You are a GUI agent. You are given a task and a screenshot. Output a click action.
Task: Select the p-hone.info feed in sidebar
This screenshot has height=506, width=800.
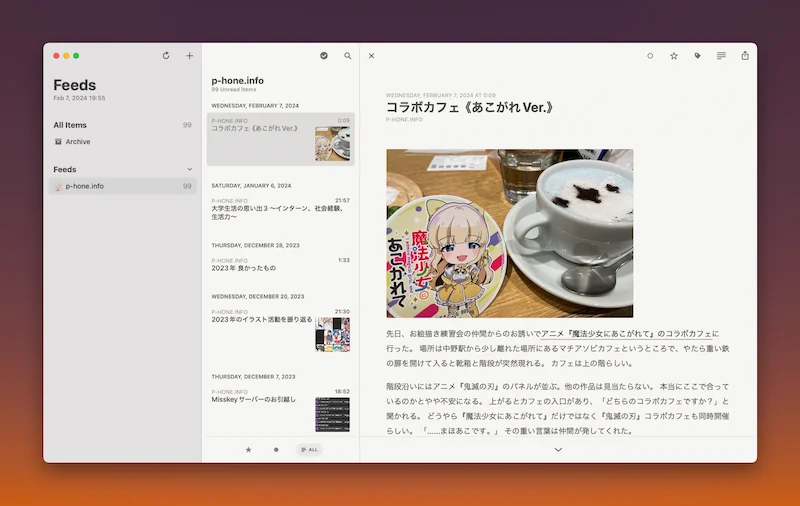tap(85, 186)
